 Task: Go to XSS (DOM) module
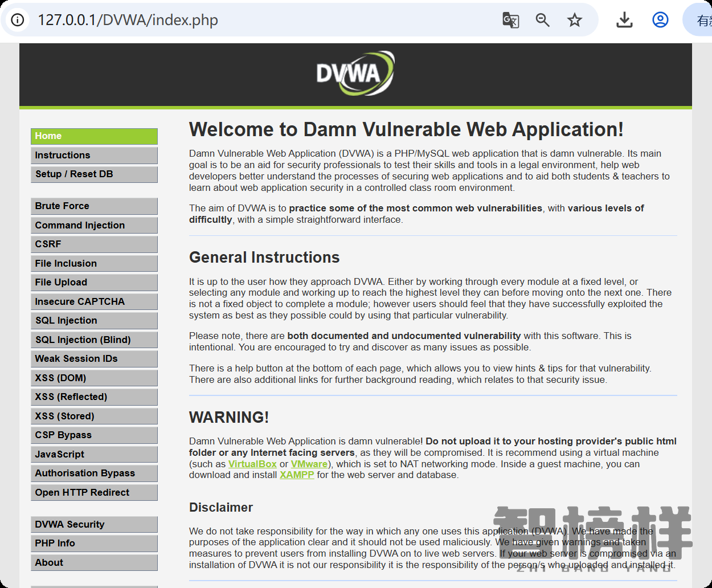click(x=94, y=378)
